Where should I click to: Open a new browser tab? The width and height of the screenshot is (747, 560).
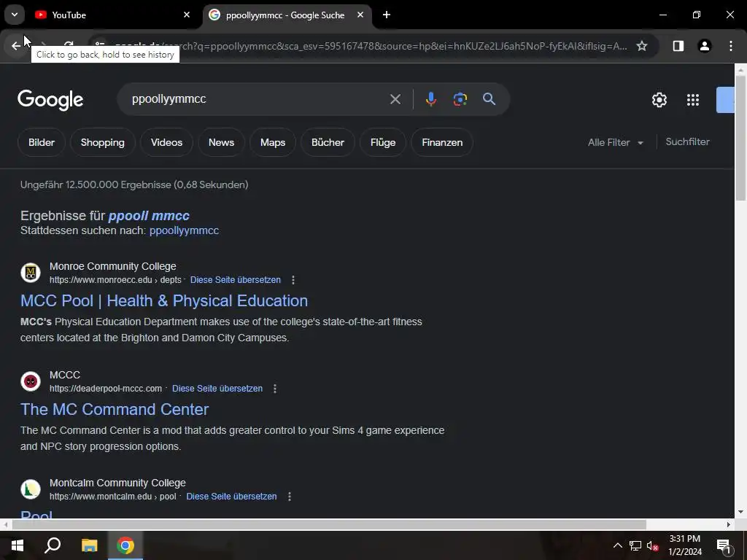click(x=387, y=15)
